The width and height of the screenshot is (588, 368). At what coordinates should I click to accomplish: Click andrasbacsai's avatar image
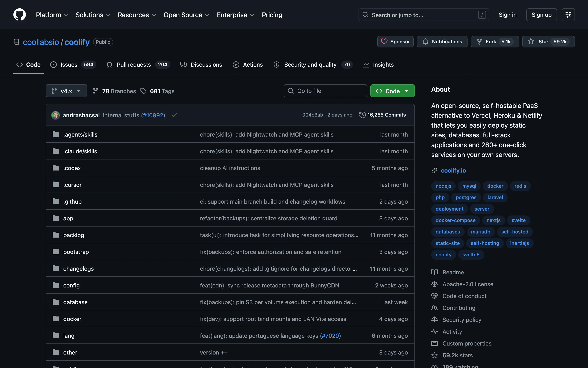click(x=55, y=115)
